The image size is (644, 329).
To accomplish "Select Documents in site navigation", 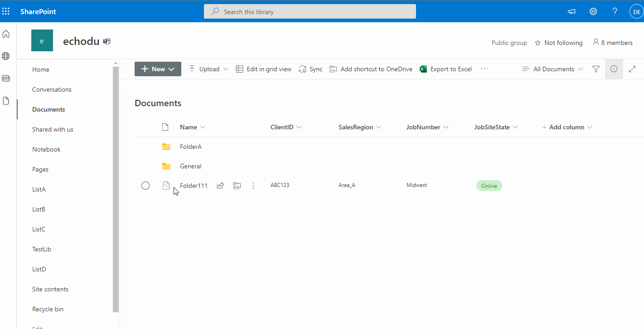I will pyautogui.click(x=48, y=109).
